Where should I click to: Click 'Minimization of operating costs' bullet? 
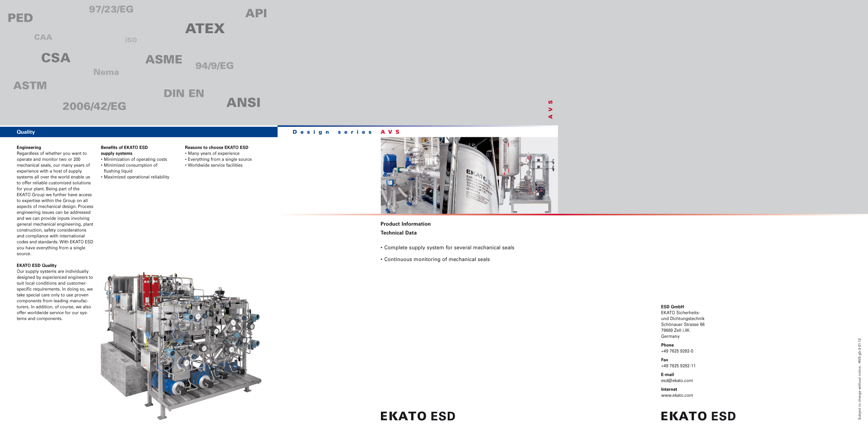tap(134, 159)
